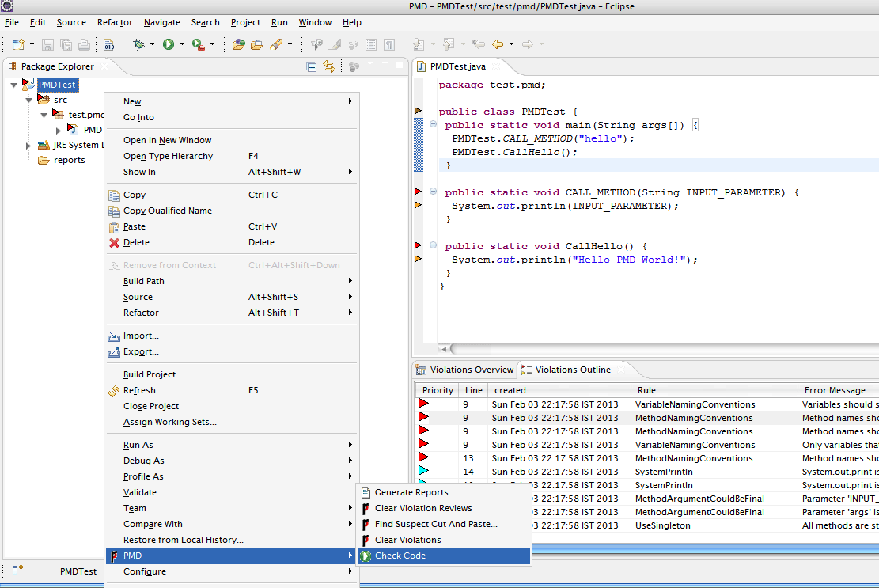This screenshot has width=879, height=588.
Task: Click the Refresh icon in context menu
Action: click(114, 391)
